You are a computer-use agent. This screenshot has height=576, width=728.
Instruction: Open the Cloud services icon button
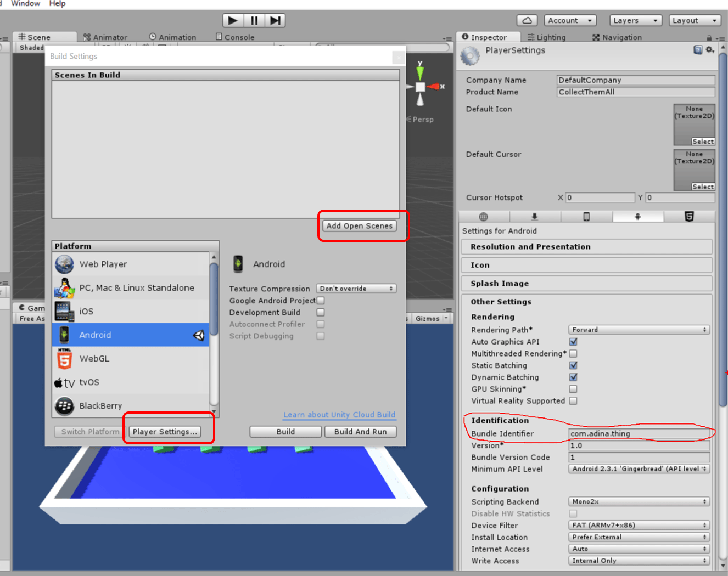pyautogui.click(x=527, y=20)
